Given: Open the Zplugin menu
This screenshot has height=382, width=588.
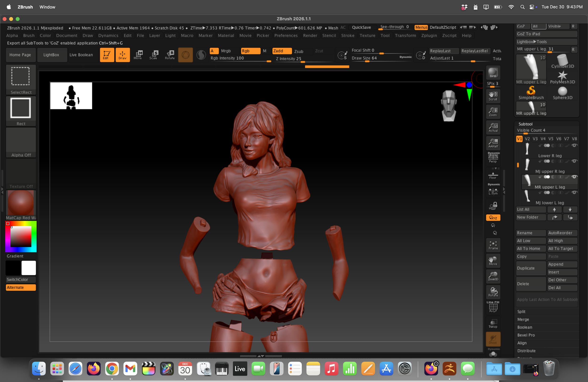Looking at the screenshot, I should pyautogui.click(x=429, y=35).
